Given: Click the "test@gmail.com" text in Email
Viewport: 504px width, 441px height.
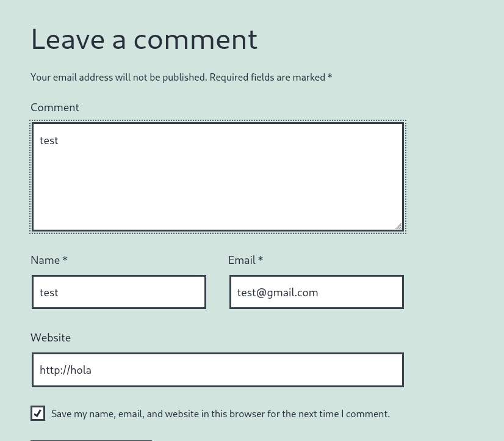Looking at the screenshot, I should coord(278,293).
